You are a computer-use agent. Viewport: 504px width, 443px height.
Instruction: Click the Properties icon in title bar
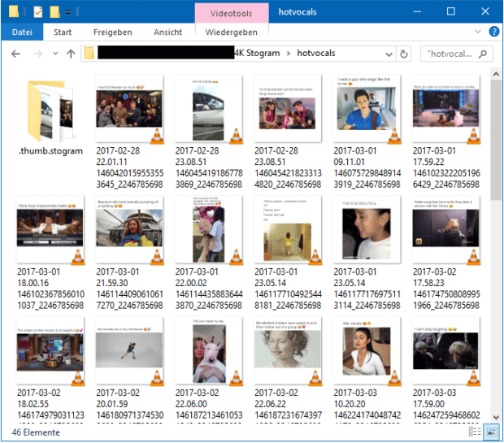click(37, 12)
